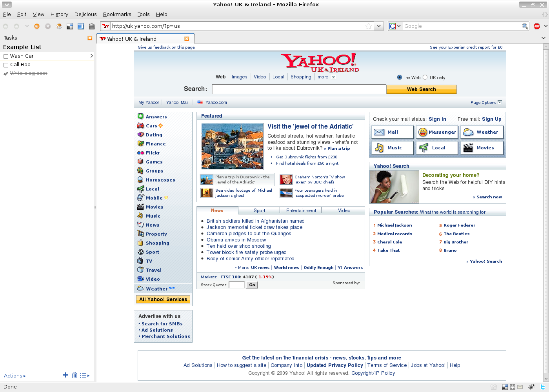Check the Wash Car task checkbox
This screenshot has width=549, height=392.
(6, 56)
